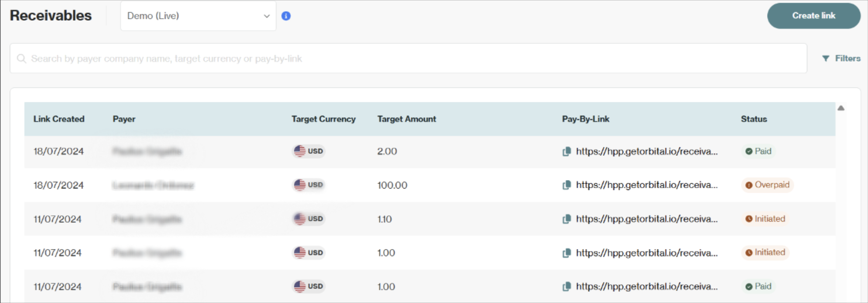Open receivable link in the 2.00 row
Image resolution: width=868 pixels, height=303 pixels.
pos(646,151)
